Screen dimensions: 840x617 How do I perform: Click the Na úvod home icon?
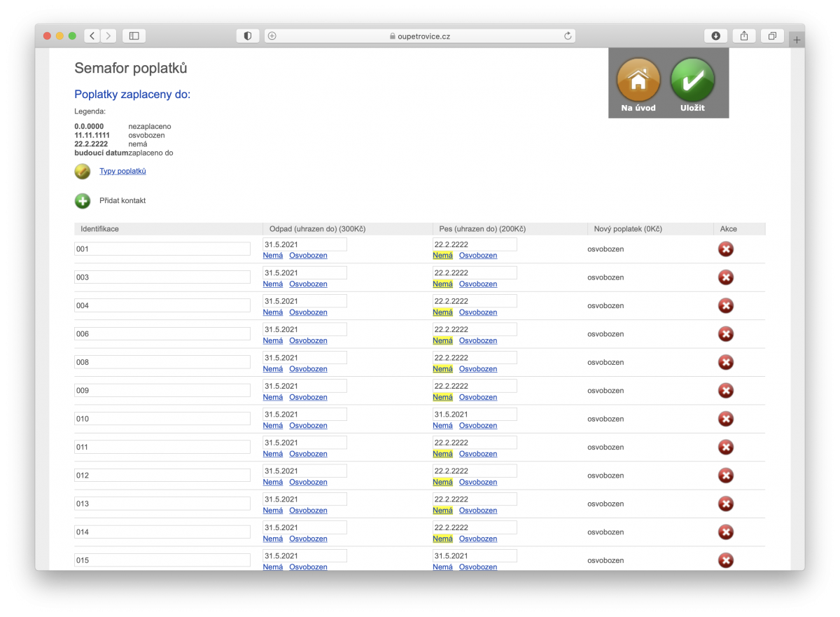pos(637,81)
